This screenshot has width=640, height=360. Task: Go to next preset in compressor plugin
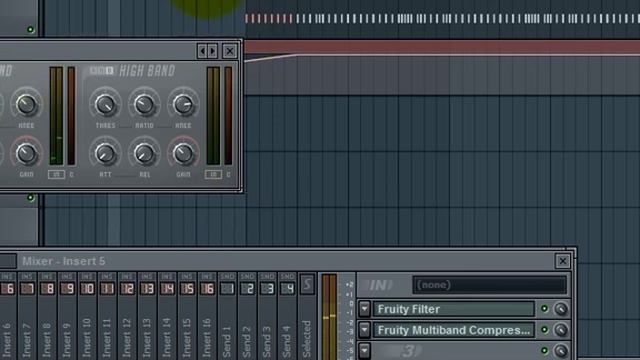(x=212, y=51)
